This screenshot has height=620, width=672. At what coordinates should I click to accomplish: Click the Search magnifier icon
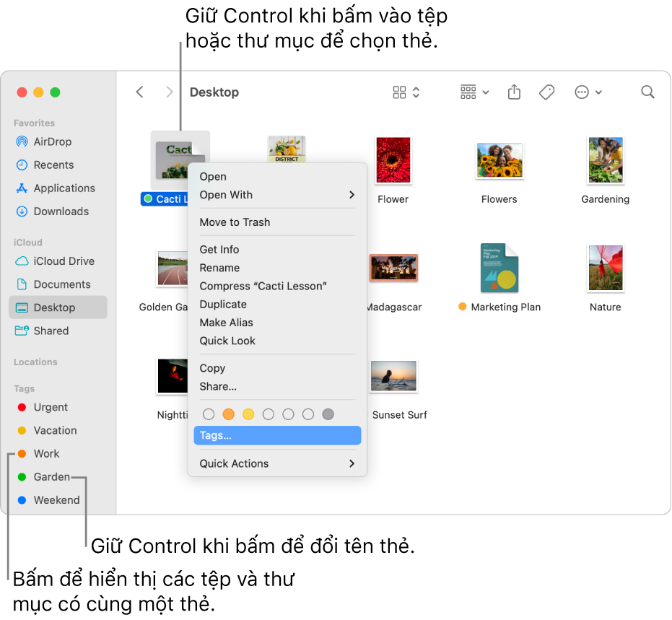pos(647,92)
